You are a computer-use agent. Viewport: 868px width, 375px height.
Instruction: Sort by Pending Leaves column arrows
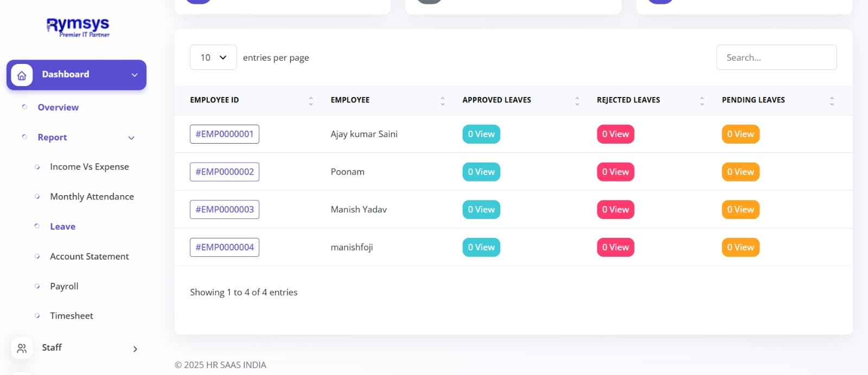coord(832,100)
